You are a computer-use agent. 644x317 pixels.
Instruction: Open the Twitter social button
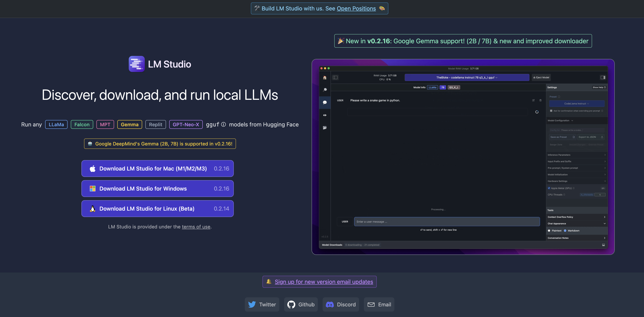[262, 305]
